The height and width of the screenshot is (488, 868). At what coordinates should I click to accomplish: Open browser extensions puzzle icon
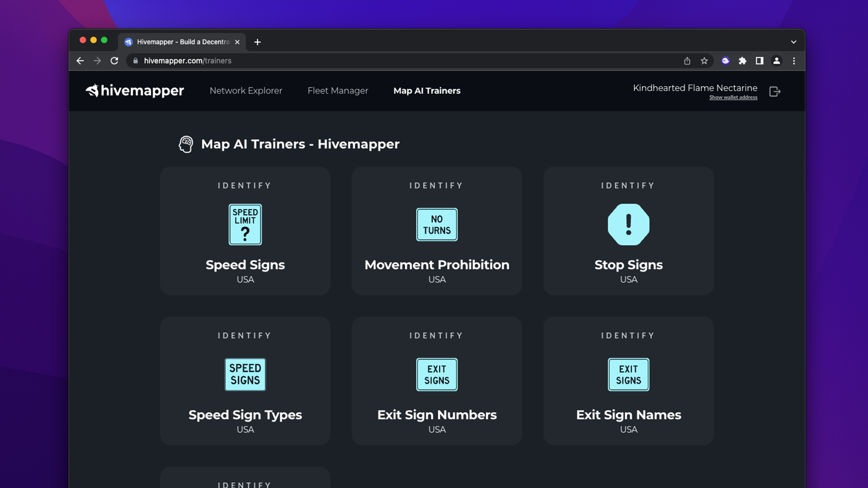point(742,61)
